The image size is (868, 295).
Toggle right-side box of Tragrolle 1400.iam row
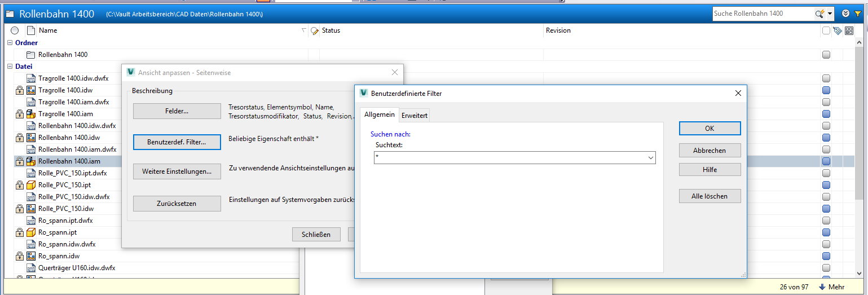click(826, 114)
